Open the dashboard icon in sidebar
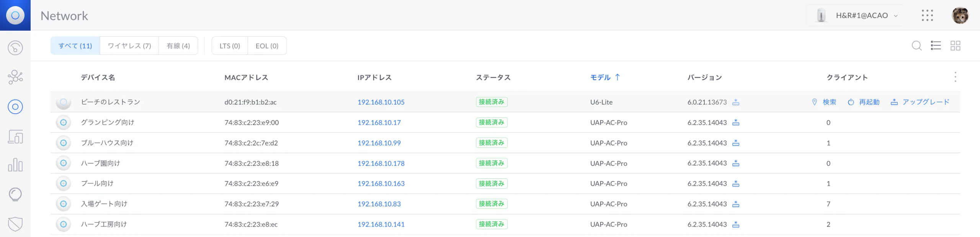Image resolution: width=980 pixels, height=237 pixels. coord(15,48)
